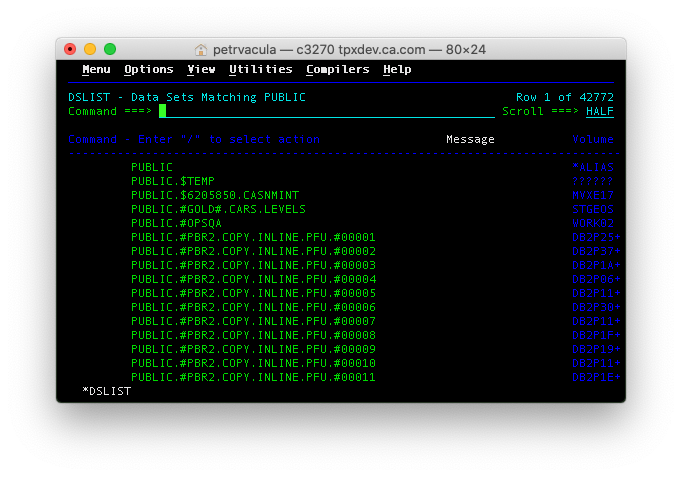This screenshot has width=682, height=477.
Task: Click the DB2P1A+ volume value
Action: [596, 265]
